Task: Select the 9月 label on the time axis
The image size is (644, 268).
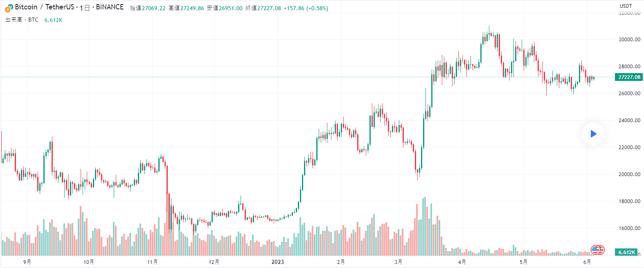Action: tap(27, 262)
